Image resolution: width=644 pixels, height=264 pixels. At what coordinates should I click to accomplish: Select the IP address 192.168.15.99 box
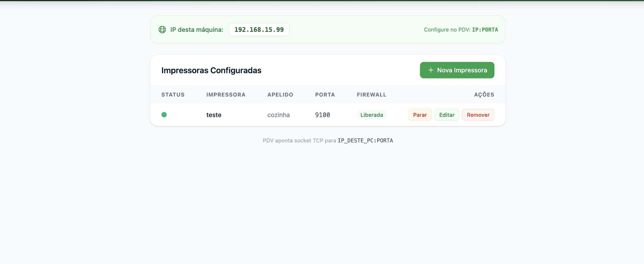pyautogui.click(x=259, y=29)
